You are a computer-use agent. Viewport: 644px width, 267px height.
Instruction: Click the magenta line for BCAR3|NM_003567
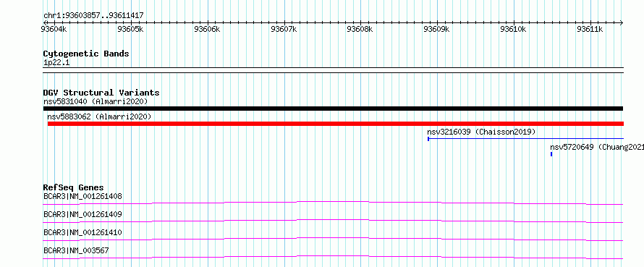[x=333, y=257]
